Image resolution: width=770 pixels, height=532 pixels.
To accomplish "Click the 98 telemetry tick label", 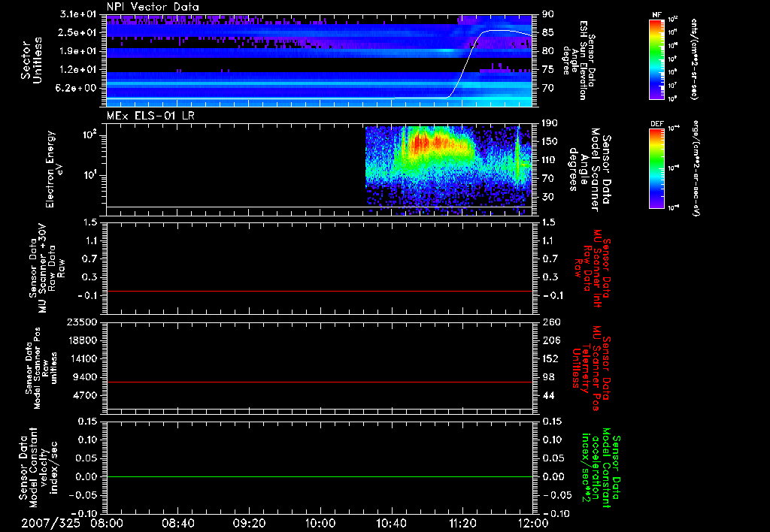I will point(548,377).
